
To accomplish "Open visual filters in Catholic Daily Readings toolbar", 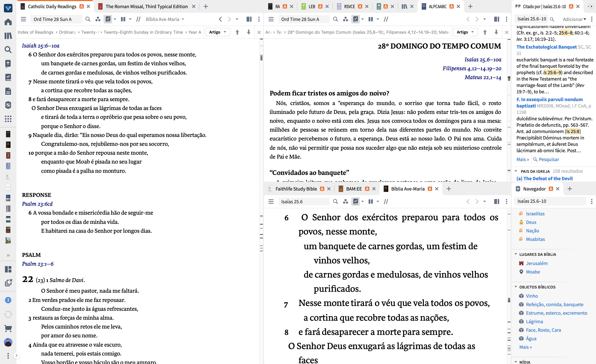I will [x=98, y=19].
